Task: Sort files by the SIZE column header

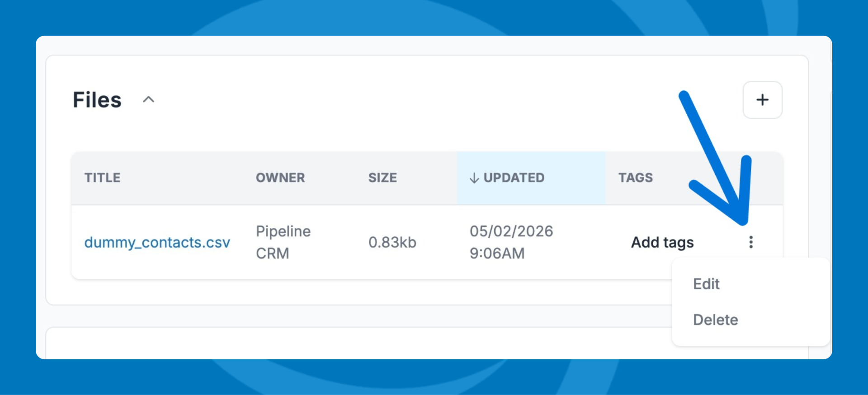Action: pyautogui.click(x=382, y=178)
